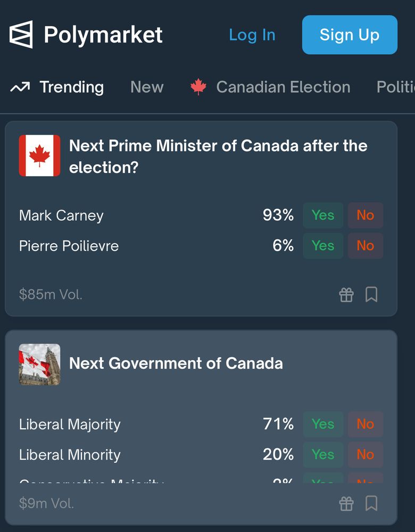Buy Yes on Liberal Majority
Screen dimensions: 415x532
pos(322,424)
